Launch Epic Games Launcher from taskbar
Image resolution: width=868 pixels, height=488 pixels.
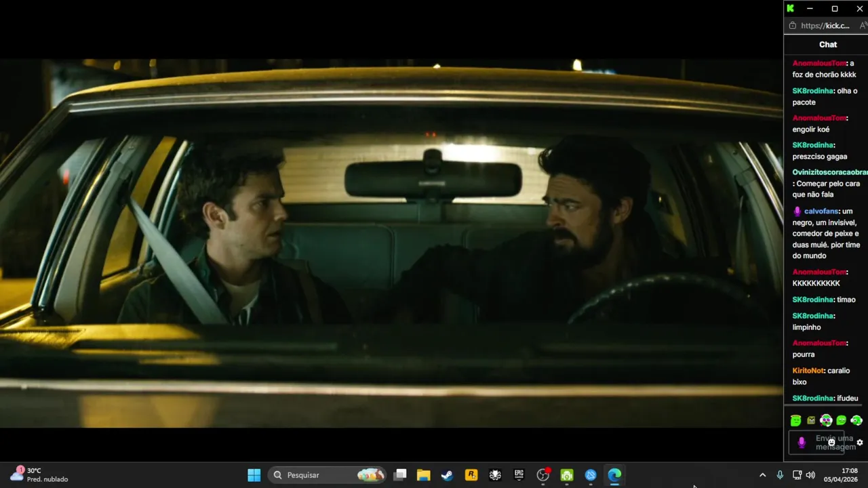pyautogui.click(x=519, y=475)
